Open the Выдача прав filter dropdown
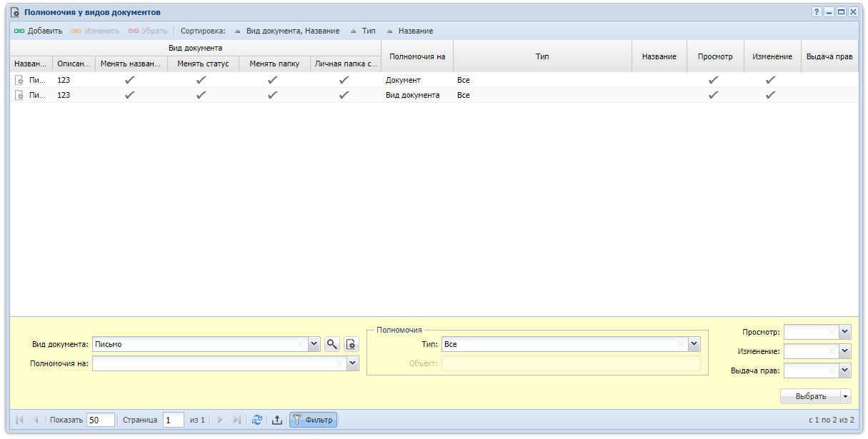This screenshot has width=868, height=439. (845, 370)
